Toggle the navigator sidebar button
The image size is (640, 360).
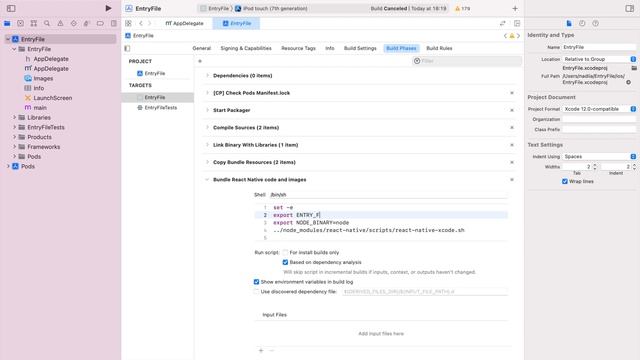point(11,8)
